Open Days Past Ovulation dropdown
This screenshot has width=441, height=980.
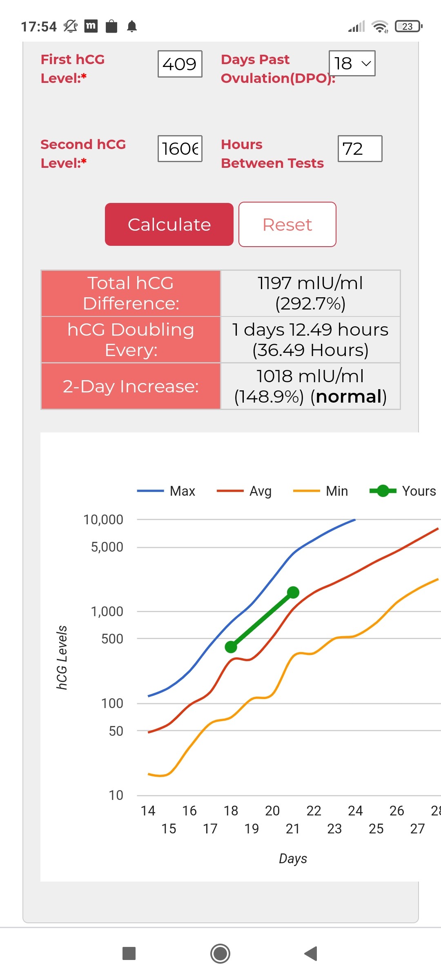352,63
